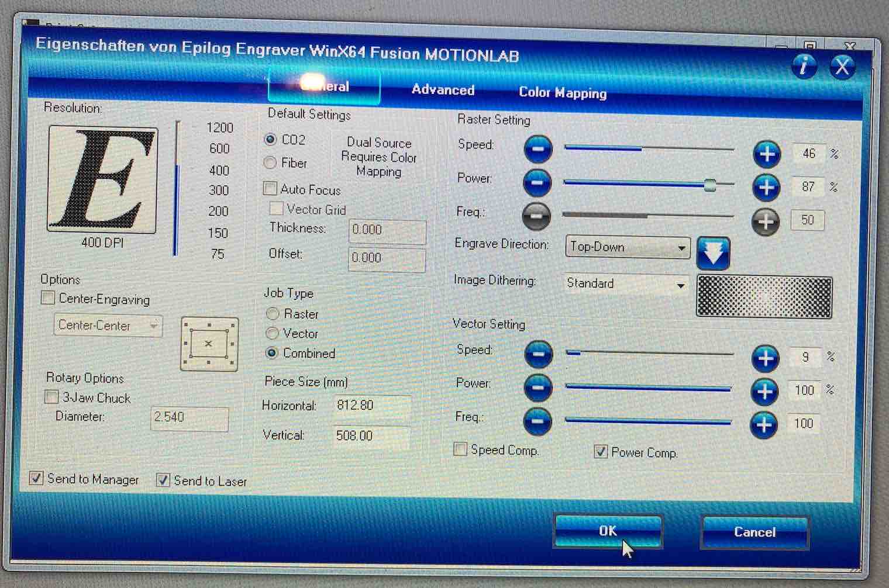The height and width of the screenshot is (588, 889).
Task: Increase vector frequency with the plus button
Action: point(764,425)
